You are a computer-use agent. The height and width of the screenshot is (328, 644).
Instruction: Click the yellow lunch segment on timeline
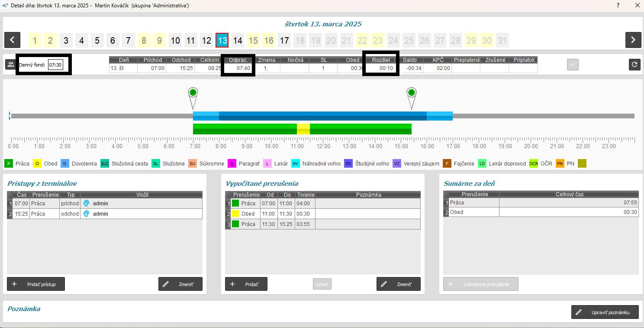pos(303,129)
